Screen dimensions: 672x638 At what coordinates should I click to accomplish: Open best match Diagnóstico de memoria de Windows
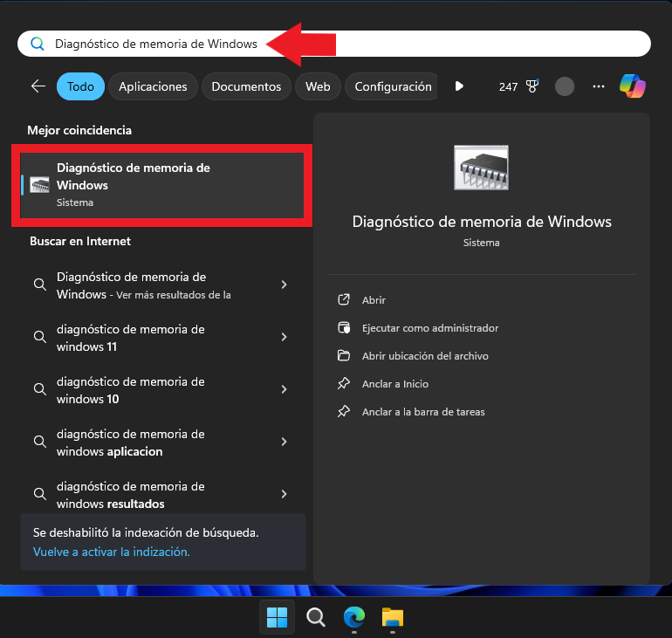162,185
